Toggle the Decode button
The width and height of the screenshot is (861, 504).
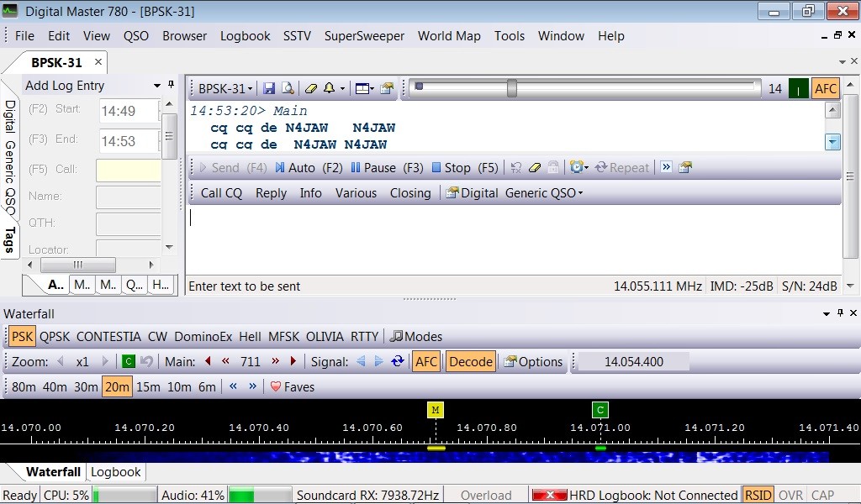(471, 361)
